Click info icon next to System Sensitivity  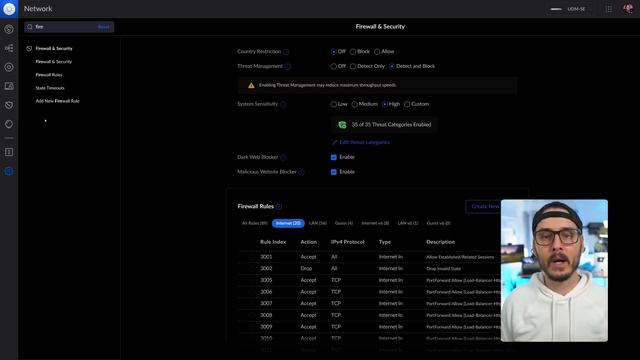tap(283, 104)
